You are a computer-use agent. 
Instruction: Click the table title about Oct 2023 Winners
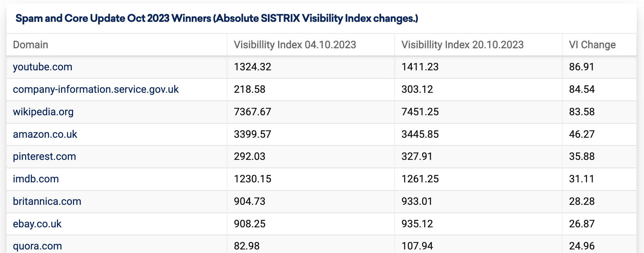click(217, 19)
